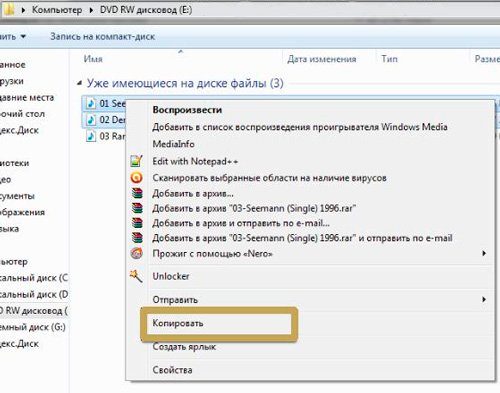Choose 'Воспроизвести' in the context menu
Image resolution: width=500 pixels, height=393 pixels.
187,110
